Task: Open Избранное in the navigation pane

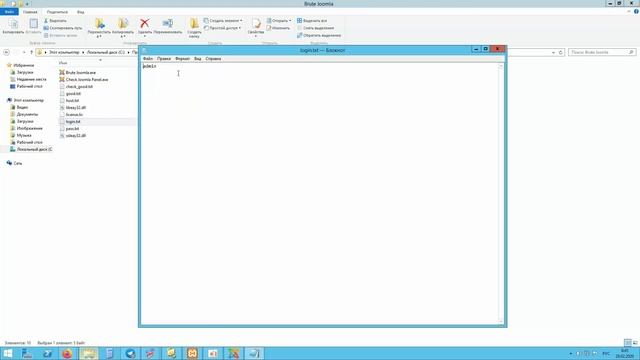Action: tap(21, 65)
